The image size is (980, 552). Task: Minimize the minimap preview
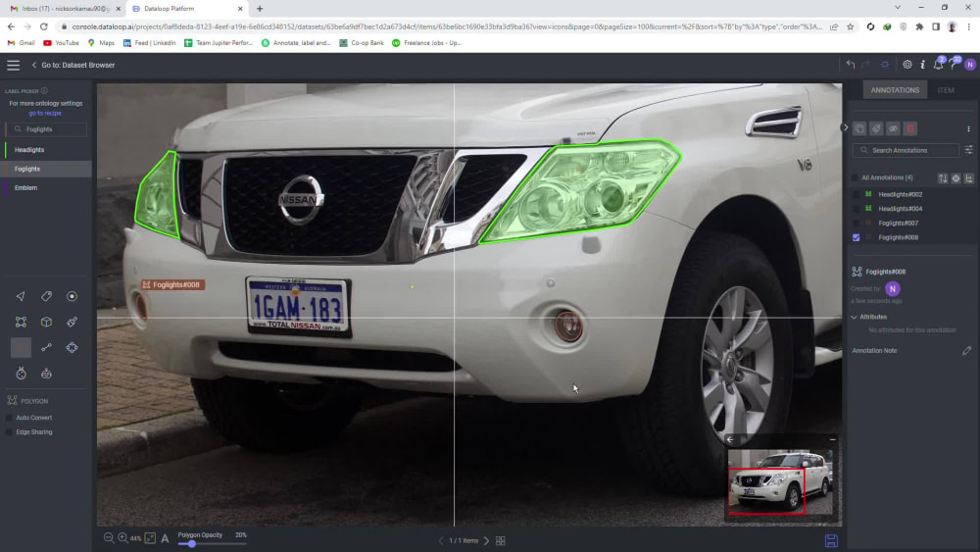832,439
